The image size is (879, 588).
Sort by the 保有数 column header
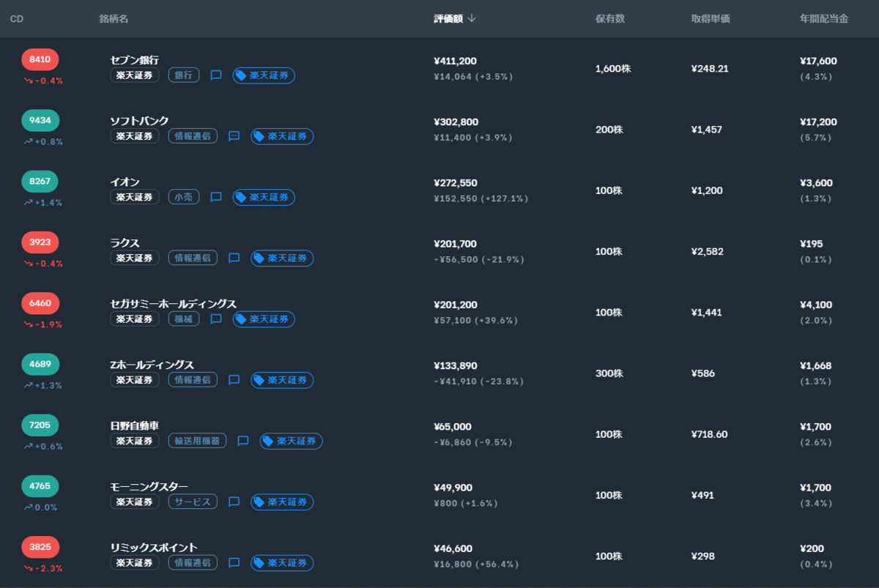pos(610,18)
